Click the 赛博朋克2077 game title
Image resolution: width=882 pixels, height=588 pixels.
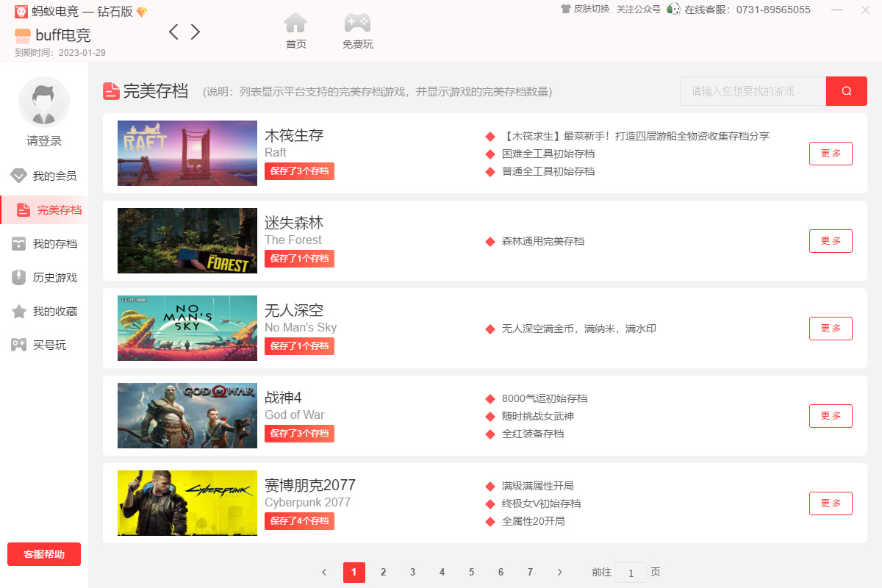pyautogui.click(x=310, y=485)
